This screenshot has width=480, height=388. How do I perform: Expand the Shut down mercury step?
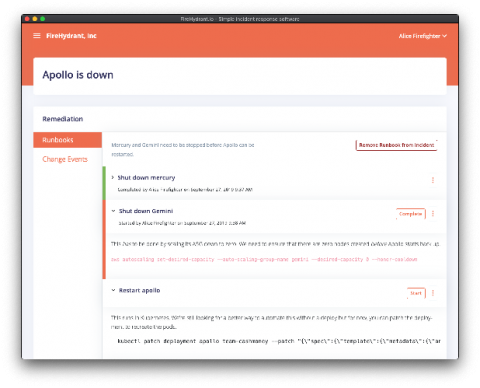[113, 177]
